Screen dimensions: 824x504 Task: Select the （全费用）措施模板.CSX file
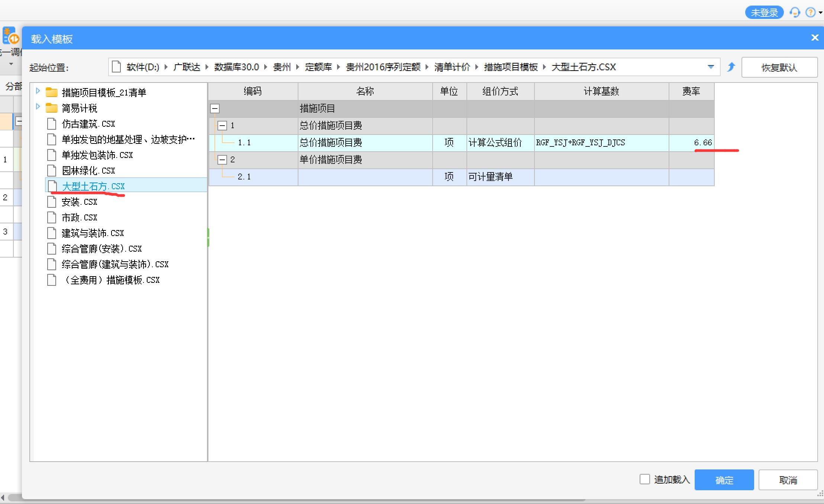[x=111, y=280]
